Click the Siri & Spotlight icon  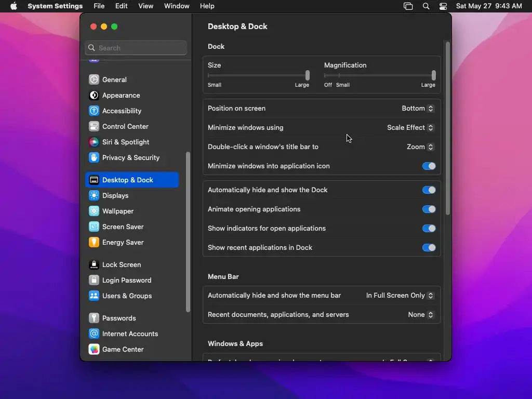94,142
